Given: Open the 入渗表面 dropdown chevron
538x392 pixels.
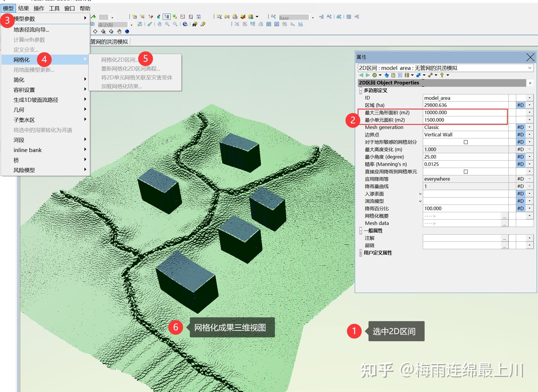Looking at the screenshot, I should pyautogui.click(x=420, y=194).
